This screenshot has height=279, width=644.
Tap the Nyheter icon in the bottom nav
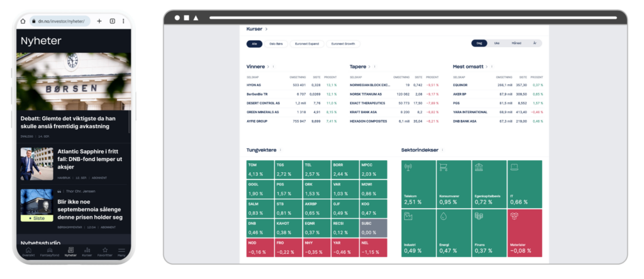point(70,249)
